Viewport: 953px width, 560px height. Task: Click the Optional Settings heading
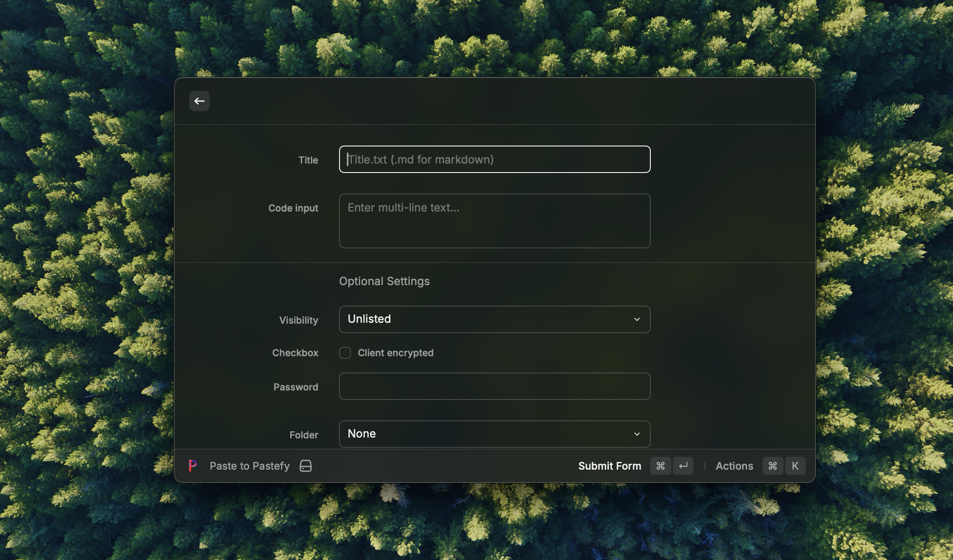[x=384, y=281]
